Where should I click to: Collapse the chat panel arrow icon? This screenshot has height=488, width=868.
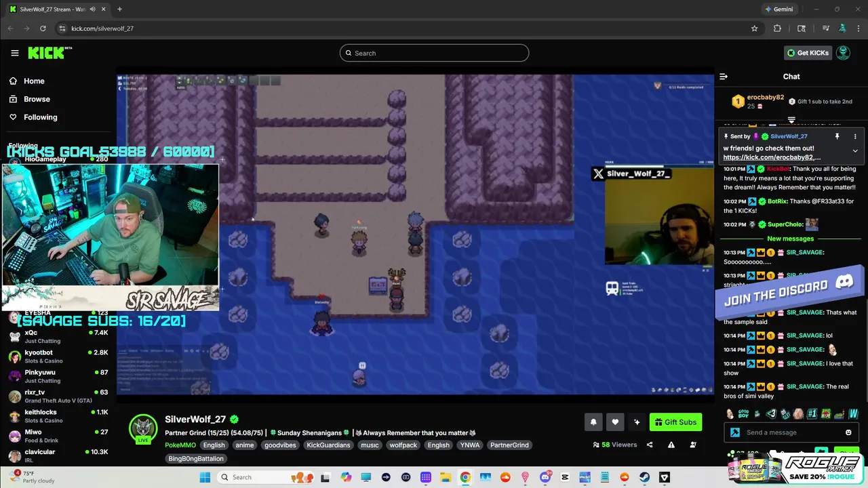(724, 77)
